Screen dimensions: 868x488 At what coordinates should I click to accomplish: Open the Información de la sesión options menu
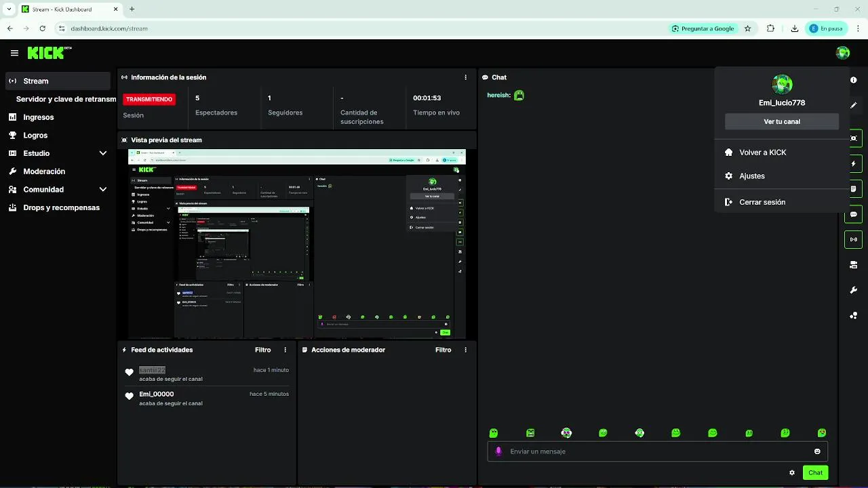tap(465, 77)
